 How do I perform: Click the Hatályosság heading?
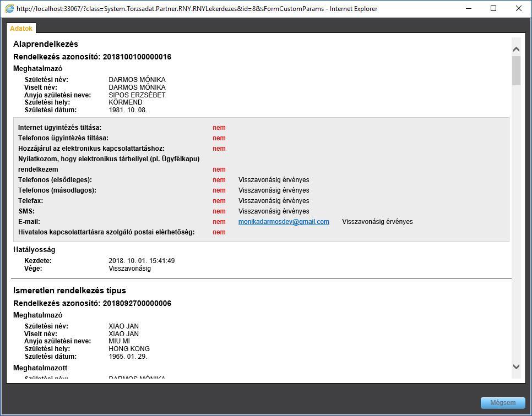(x=34, y=250)
